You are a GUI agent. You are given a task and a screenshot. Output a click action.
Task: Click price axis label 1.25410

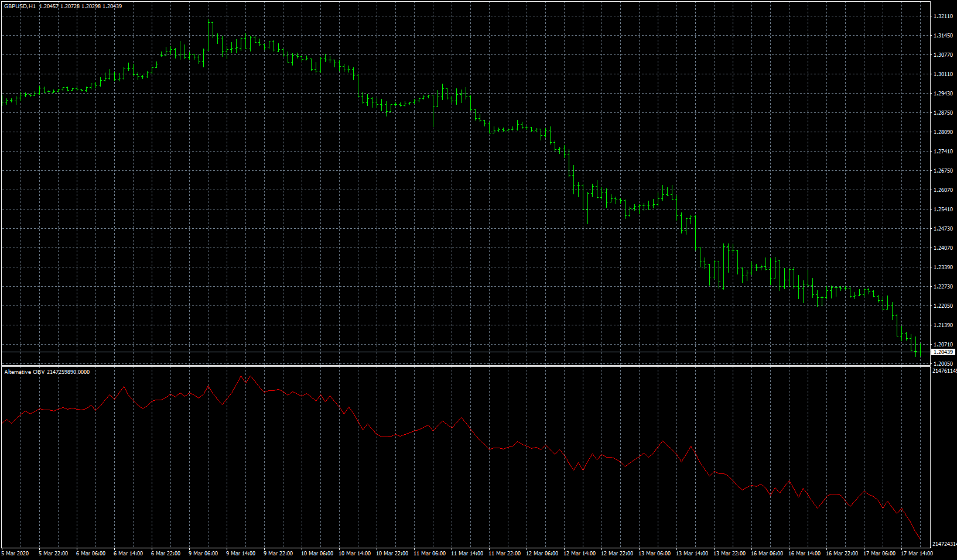[942, 209]
